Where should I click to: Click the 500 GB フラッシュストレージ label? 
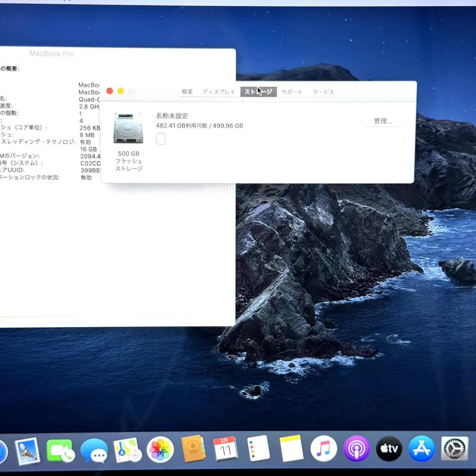(129, 161)
